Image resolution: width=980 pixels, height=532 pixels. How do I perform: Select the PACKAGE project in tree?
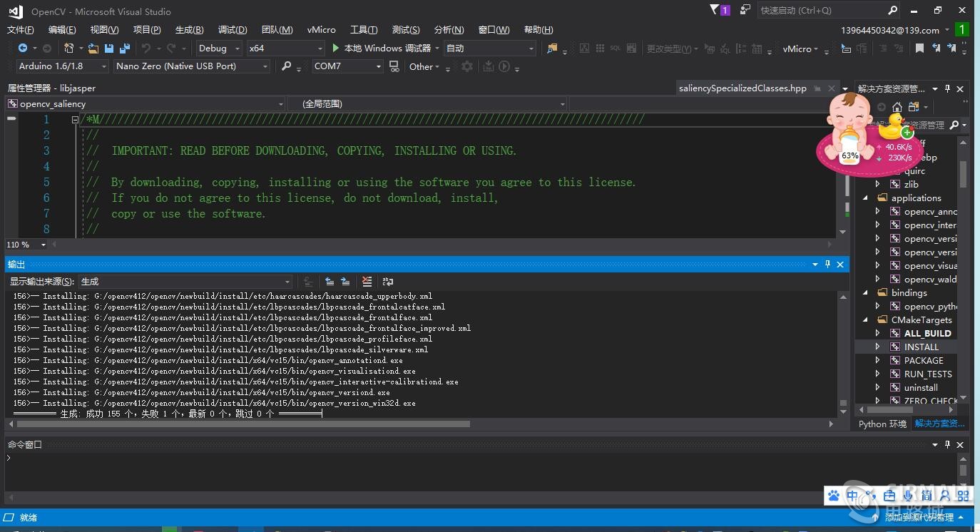click(x=924, y=361)
